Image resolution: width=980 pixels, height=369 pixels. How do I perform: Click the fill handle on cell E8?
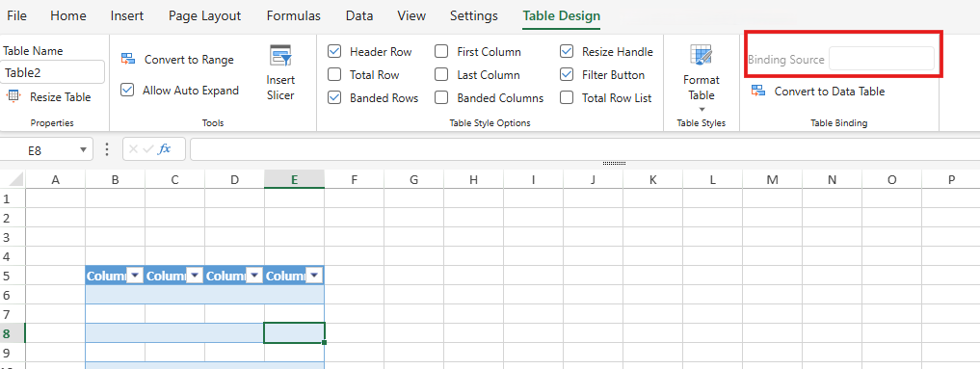tap(325, 342)
